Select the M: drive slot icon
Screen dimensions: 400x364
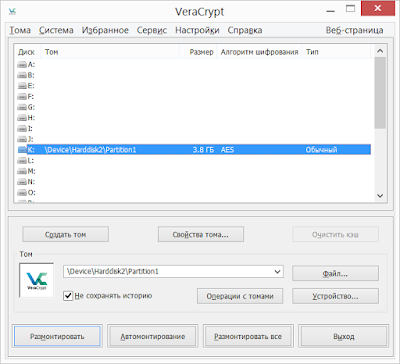coord(22,171)
